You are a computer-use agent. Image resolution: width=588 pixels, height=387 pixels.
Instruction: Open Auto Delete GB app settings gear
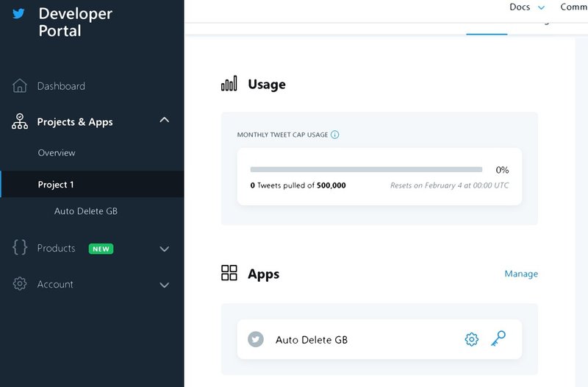click(472, 339)
